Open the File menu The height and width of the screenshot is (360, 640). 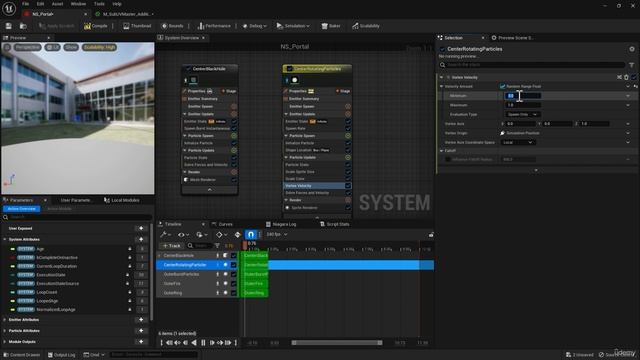(x=25, y=4)
